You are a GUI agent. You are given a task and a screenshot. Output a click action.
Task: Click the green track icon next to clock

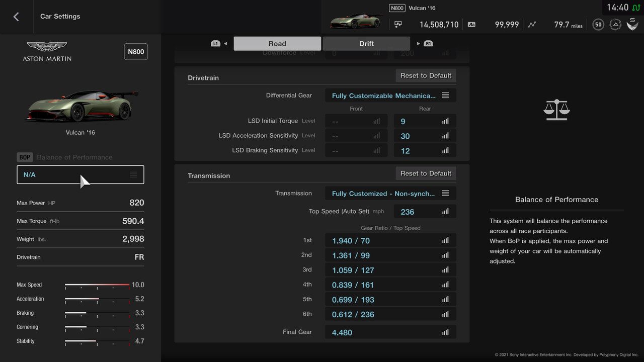pos(636,8)
